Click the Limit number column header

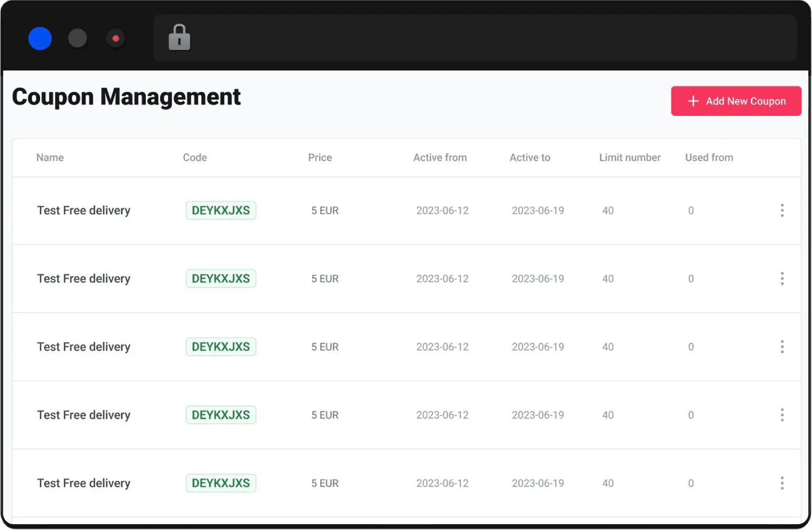(629, 158)
